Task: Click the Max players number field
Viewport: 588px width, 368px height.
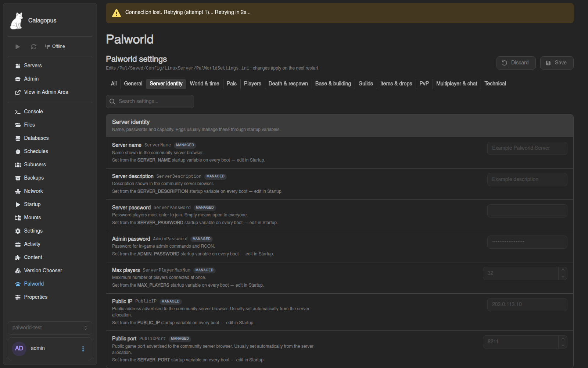Action: (x=520, y=273)
